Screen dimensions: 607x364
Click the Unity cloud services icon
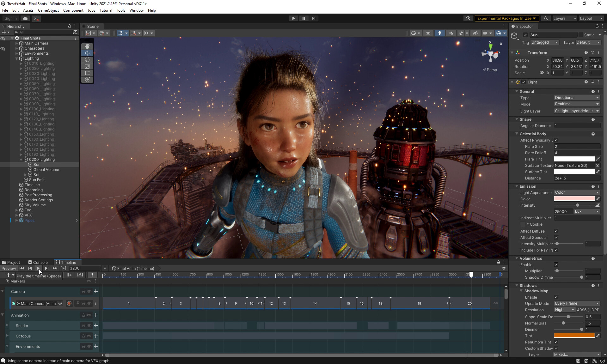25,18
